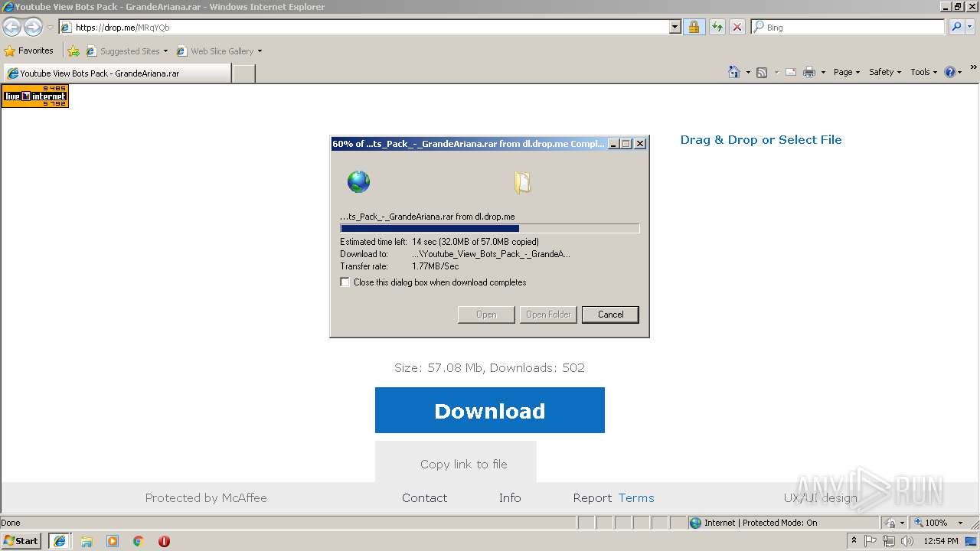Click the LiveInternet counter badge
This screenshot has width=980, height=551.
(35, 96)
